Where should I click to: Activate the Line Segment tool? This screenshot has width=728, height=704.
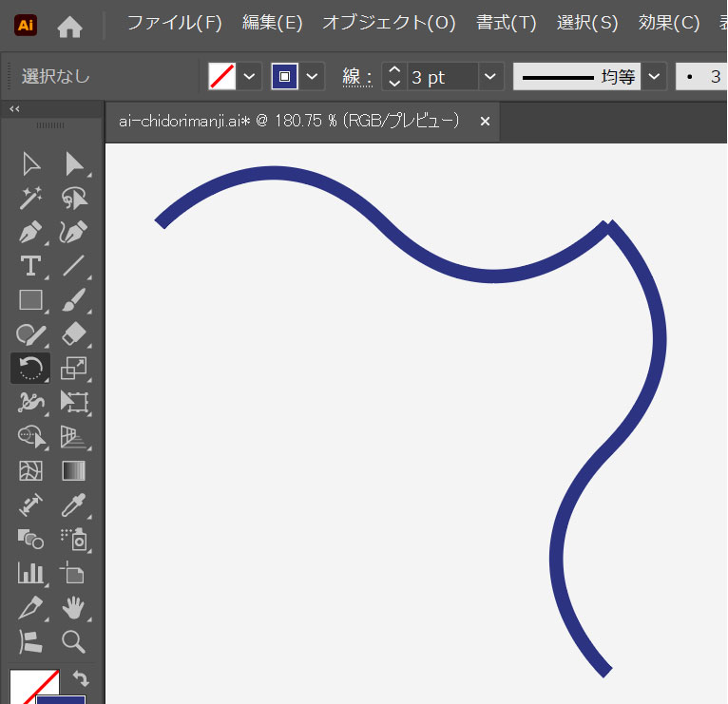pyautogui.click(x=73, y=266)
